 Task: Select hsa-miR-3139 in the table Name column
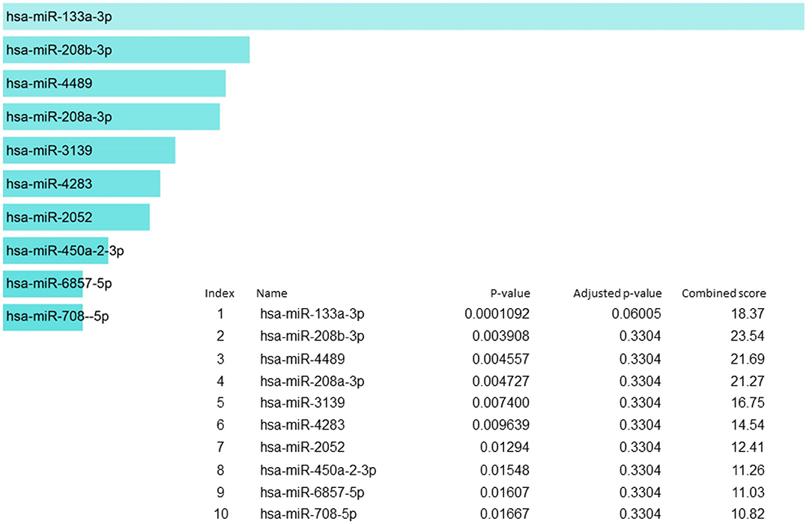[x=303, y=403]
